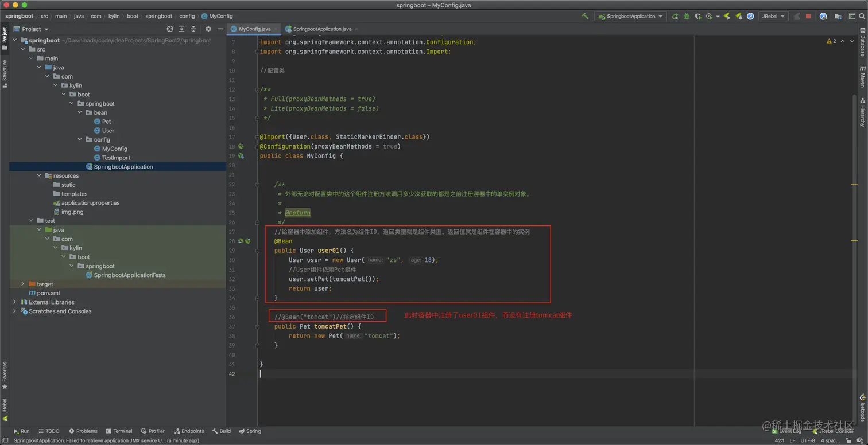Image resolution: width=868 pixels, height=445 pixels.
Task: Open MyConfig in project tree
Action: tap(111, 149)
